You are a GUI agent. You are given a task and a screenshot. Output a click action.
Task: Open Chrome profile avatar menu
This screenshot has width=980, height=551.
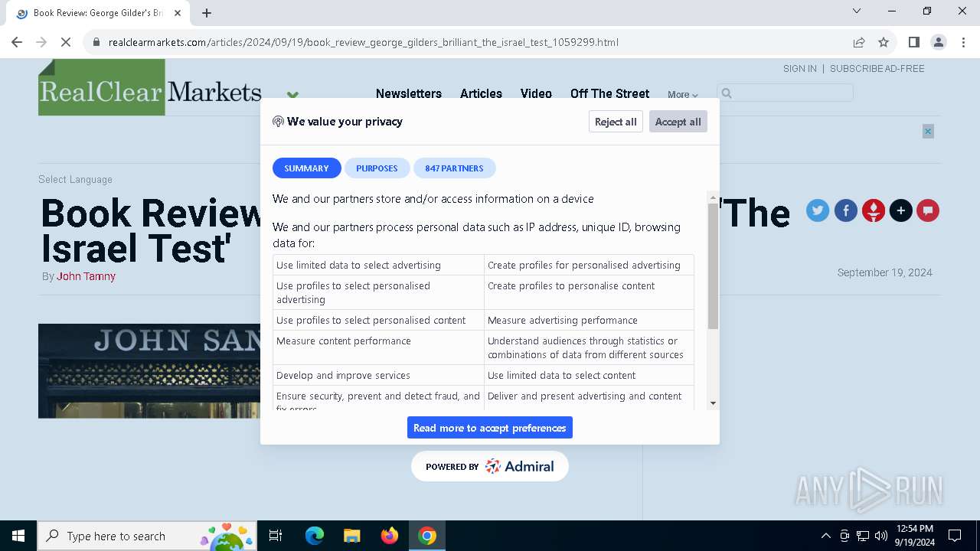point(938,42)
